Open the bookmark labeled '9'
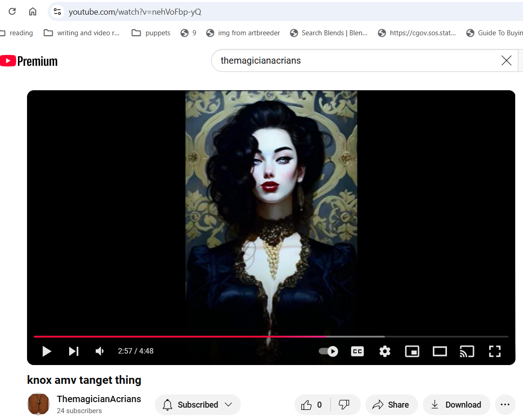Screen dimensions: 523x420 (x=188, y=33)
